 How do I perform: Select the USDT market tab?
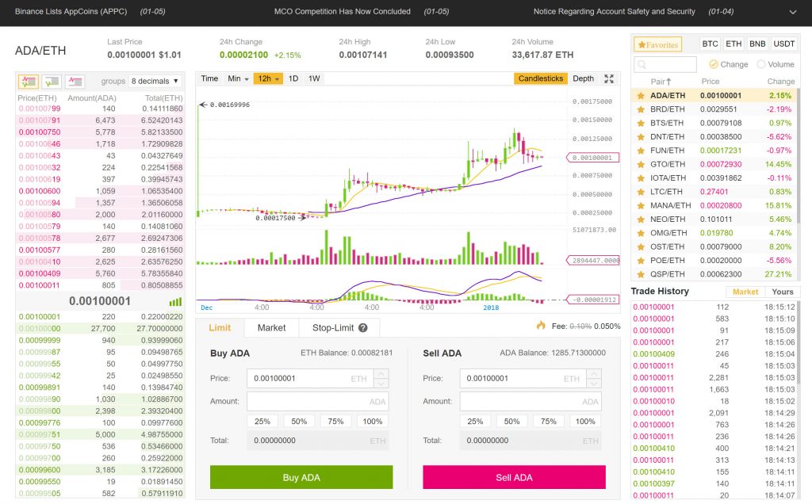pyautogui.click(x=784, y=44)
